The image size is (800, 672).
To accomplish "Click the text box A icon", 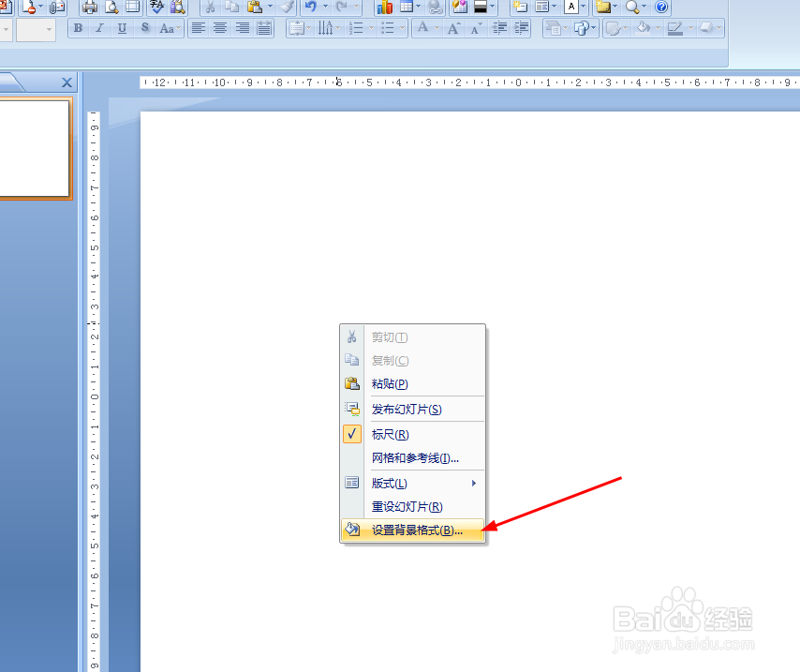I will tap(570, 7).
